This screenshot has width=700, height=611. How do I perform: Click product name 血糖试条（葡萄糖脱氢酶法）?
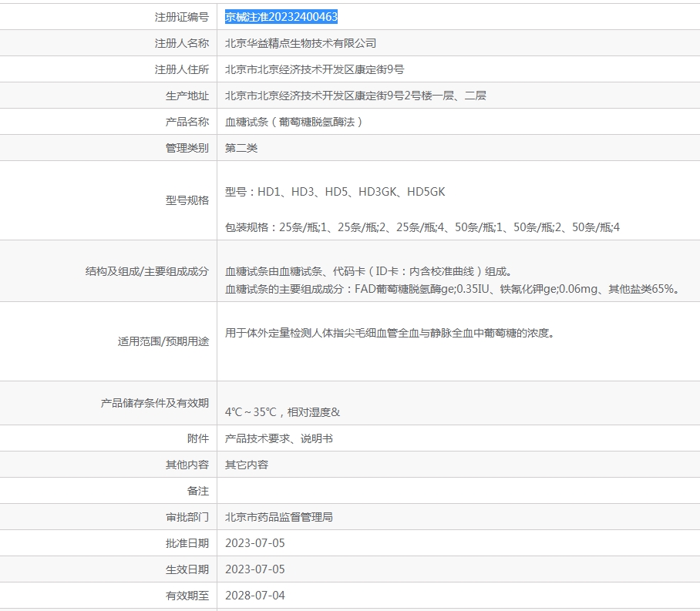(x=294, y=122)
